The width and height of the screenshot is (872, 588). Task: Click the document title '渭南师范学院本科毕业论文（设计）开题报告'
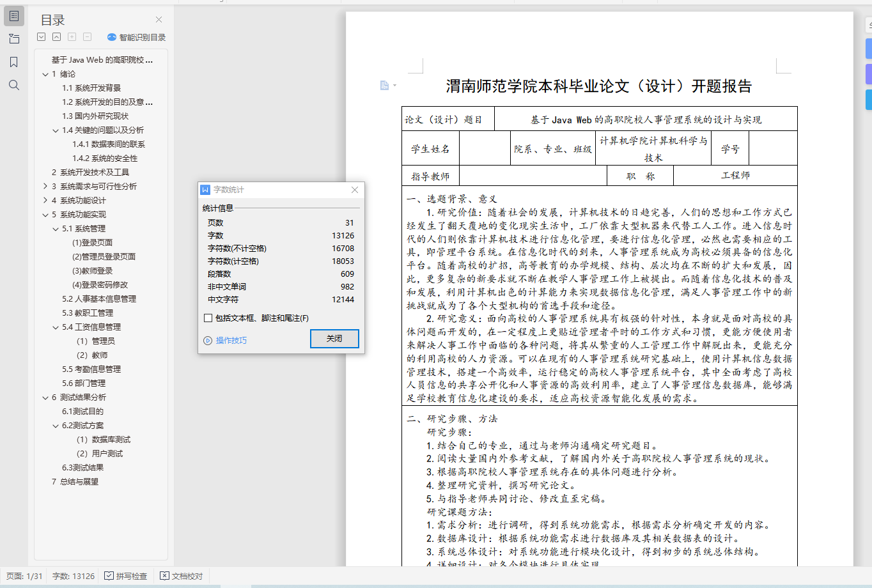599,86
